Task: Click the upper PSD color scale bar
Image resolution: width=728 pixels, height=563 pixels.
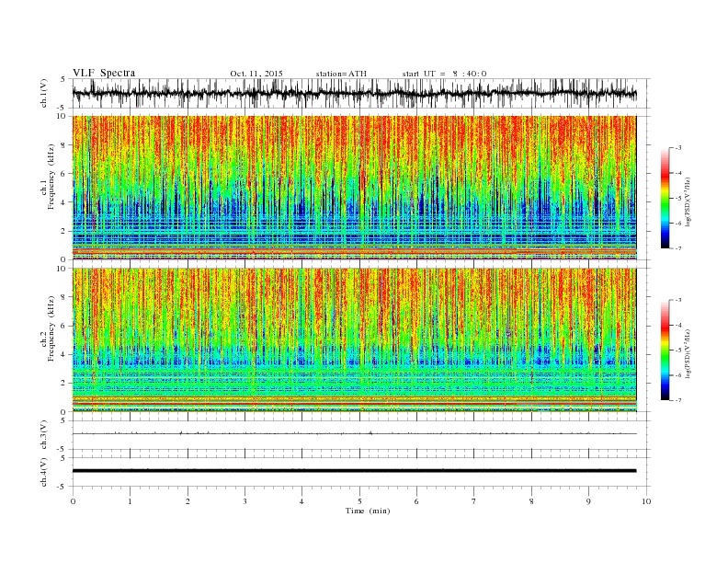Action: coord(665,199)
